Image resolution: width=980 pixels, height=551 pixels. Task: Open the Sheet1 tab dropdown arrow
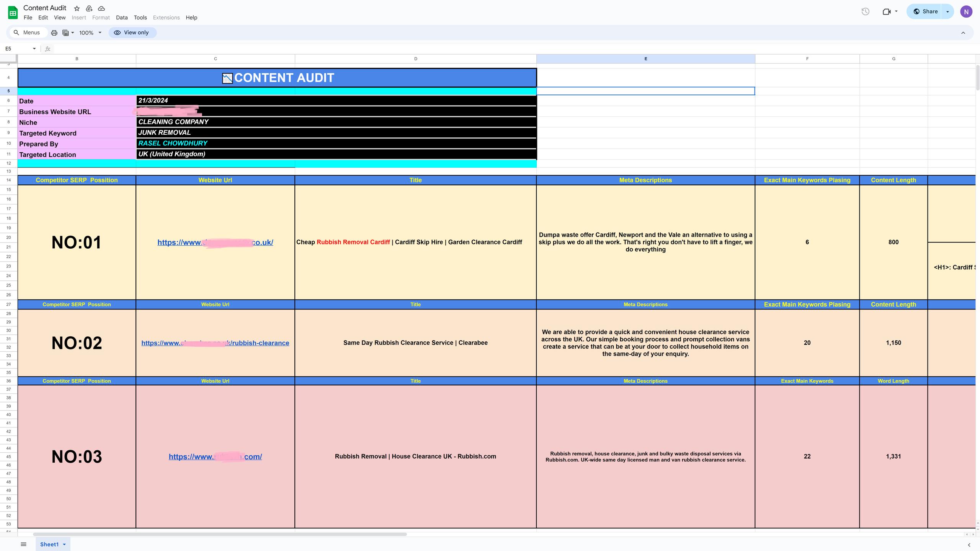[x=64, y=544]
